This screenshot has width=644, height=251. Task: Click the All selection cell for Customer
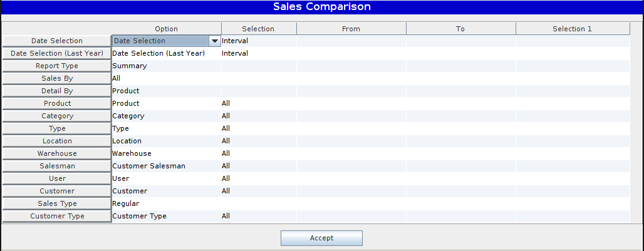pyautogui.click(x=258, y=191)
